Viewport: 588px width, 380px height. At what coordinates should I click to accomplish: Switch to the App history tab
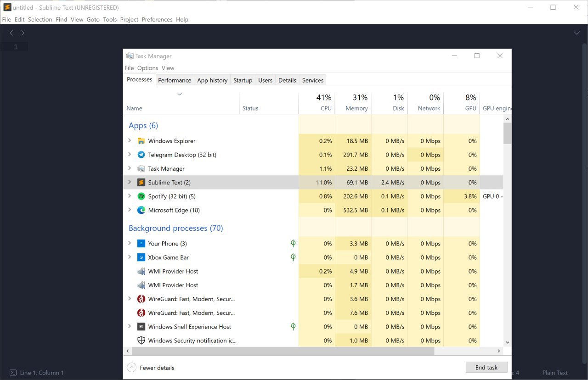[212, 80]
